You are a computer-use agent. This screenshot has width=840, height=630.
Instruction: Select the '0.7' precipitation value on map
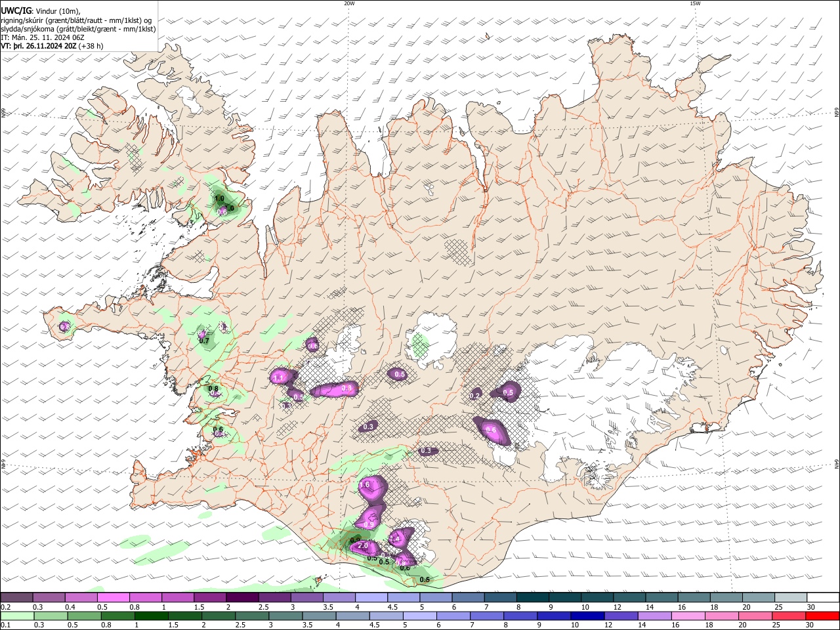(204, 341)
